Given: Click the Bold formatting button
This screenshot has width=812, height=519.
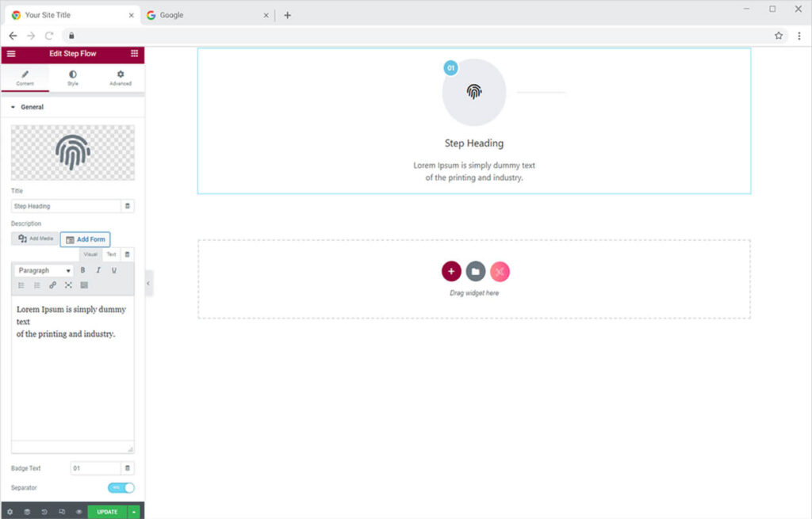Looking at the screenshot, I should (x=83, y=270).
